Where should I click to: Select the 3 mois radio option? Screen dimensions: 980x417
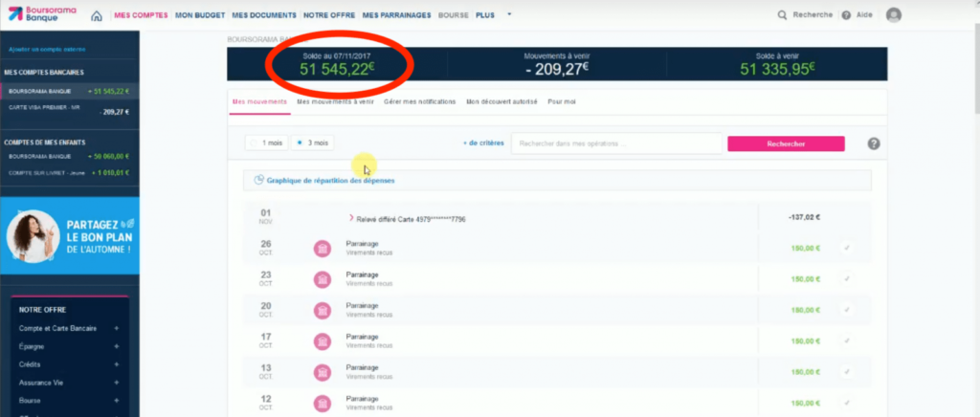tap(313, 143)
